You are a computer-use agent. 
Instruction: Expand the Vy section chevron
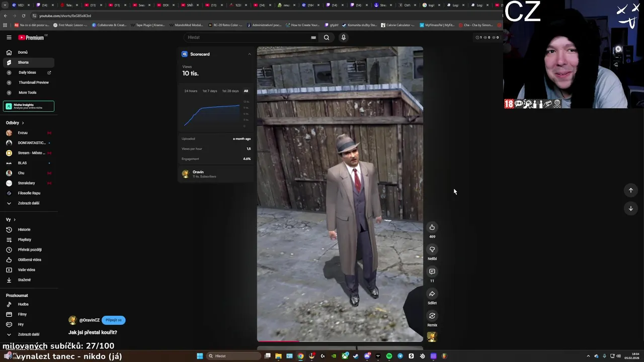pos(15,220)
